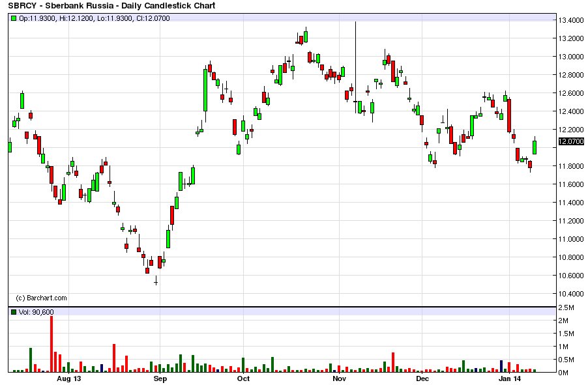Click the tallest red volume bar near 2M
Screen dimensions: 588x385
pos(51,344)
